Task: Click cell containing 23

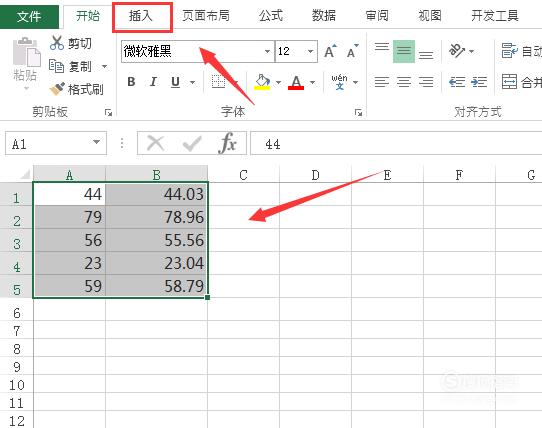Action: pyautogui.click(x=69, y=263)
